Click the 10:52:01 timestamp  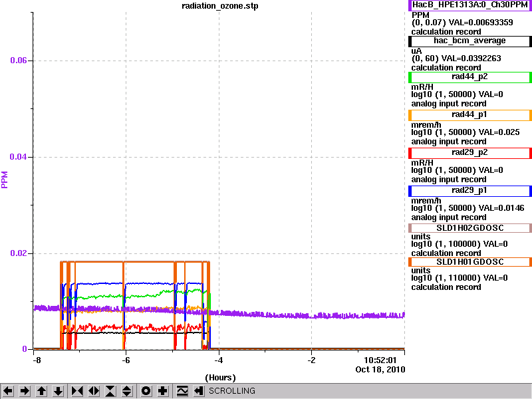point(380,360)
